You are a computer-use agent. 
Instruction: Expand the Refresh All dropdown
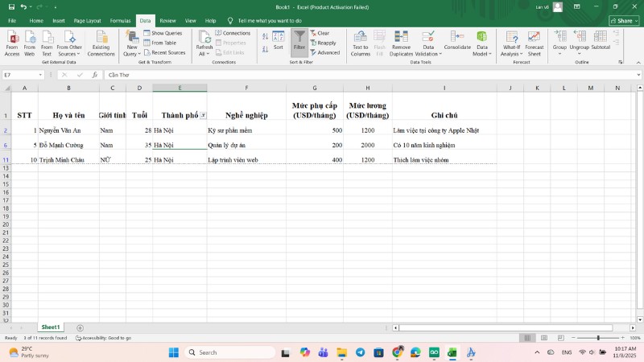[x=204, y=53]
